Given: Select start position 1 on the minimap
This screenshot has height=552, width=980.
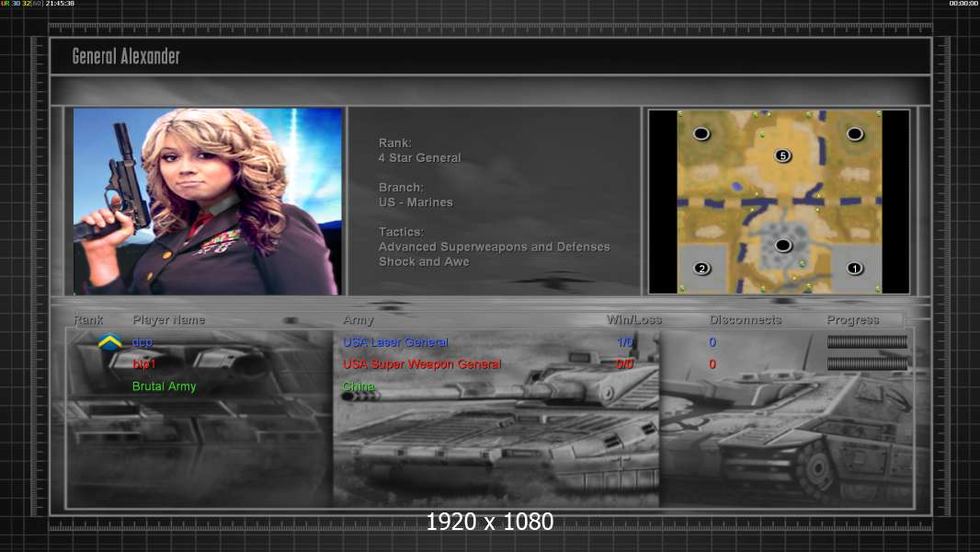Looking at the screenshot, I should point(854,269).
